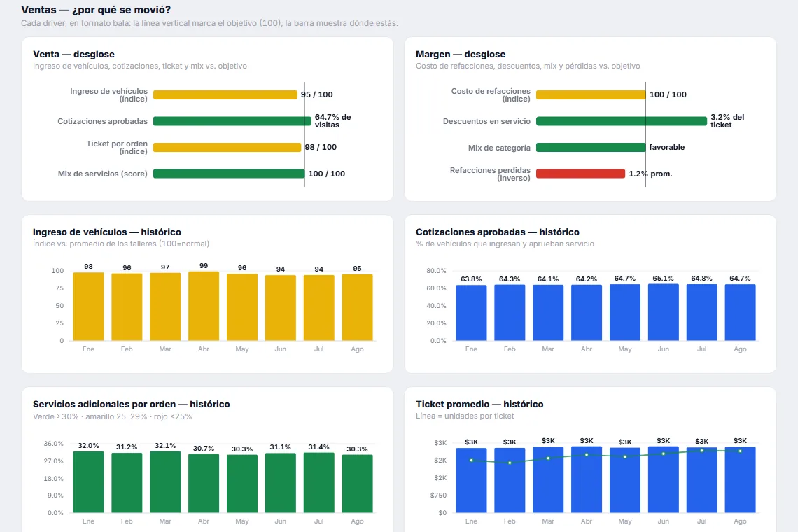Click the "64.7% de visitas" value label
This screenshot has width=798, height=532.
[332, 121]
